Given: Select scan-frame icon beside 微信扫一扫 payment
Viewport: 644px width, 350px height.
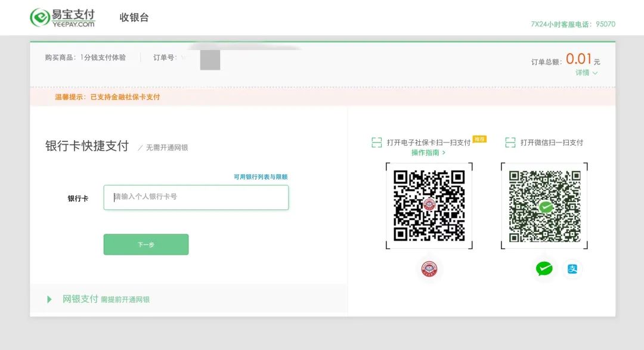Looking at the screenshot, I should [x=510, y=143].
